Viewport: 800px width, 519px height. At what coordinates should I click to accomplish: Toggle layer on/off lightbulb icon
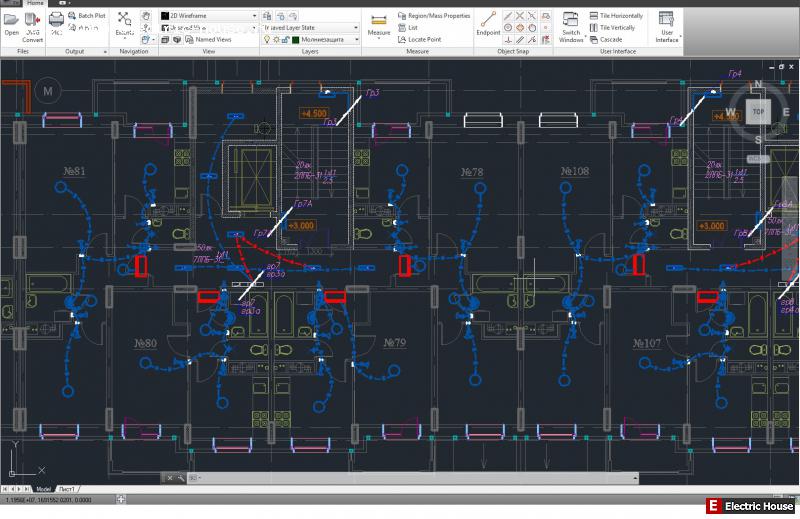266,40
